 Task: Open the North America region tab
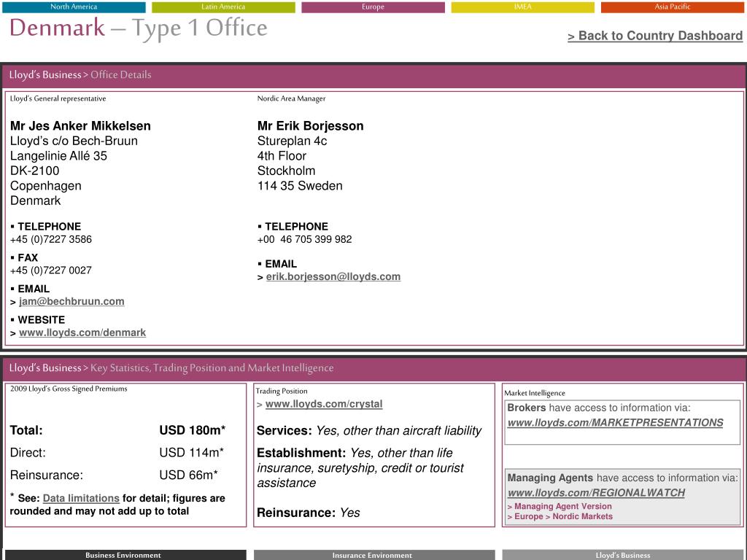pos(74,7)
